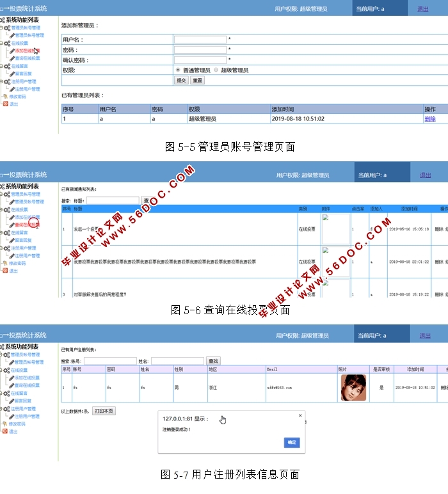Click the key icon for 修改密码 in Figure 5-7

click(4, 424)
